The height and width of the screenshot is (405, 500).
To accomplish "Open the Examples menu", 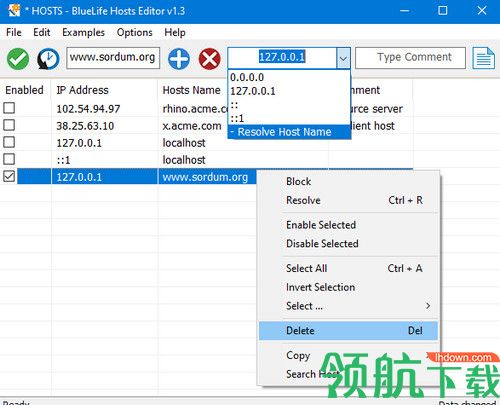I will pyautogui.click(x=83, y=33).
